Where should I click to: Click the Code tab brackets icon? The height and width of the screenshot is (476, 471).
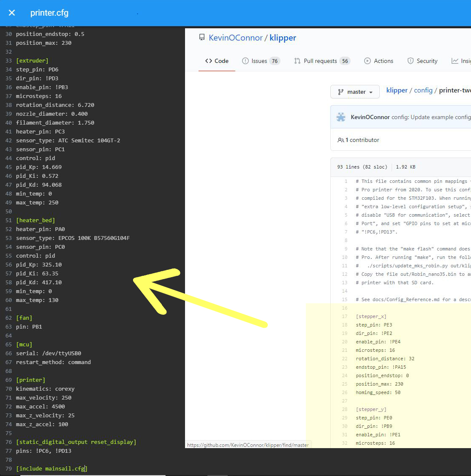point(209,61)
